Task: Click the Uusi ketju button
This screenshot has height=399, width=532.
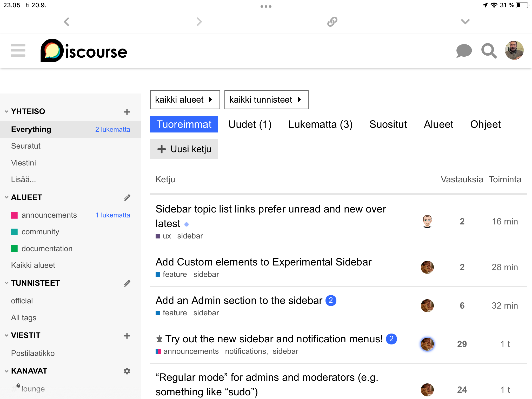Action: coord(184,149)
